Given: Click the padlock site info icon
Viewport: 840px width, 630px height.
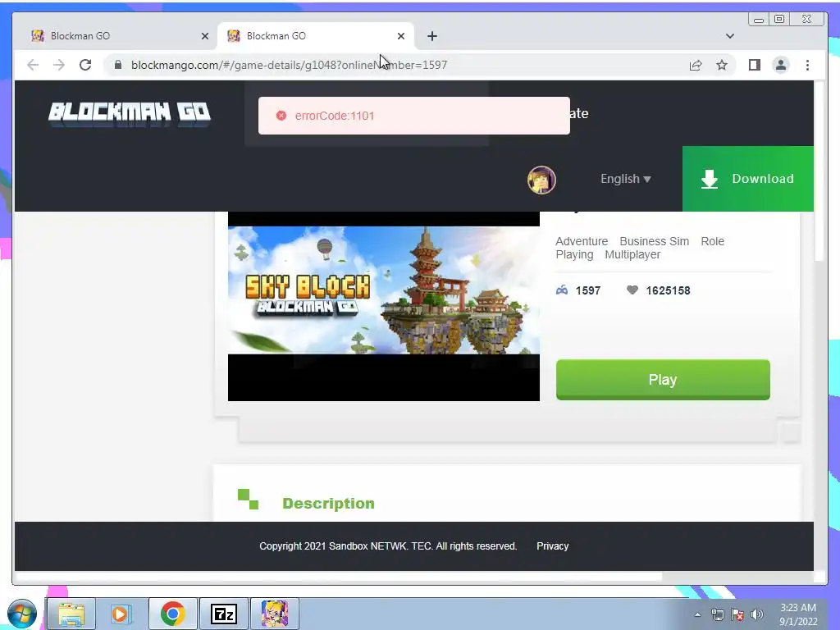Looking at the screenshot, I should pyautogui.click(x=118, y=65).
